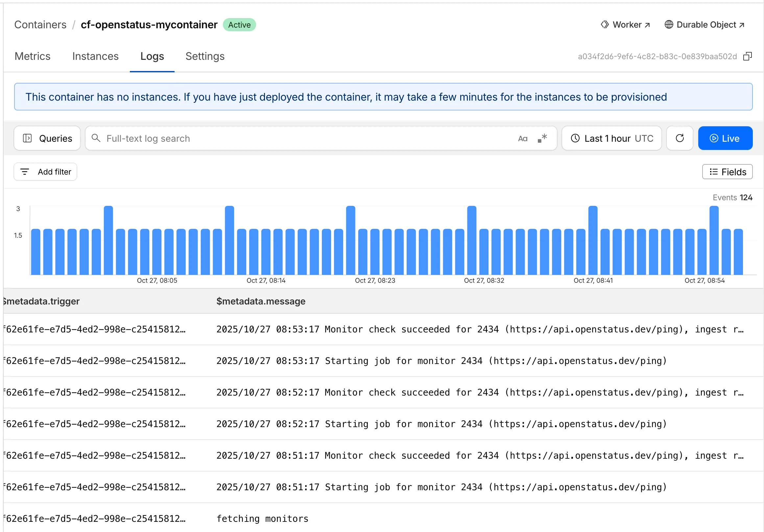Enable regex matching in log search

542,138
